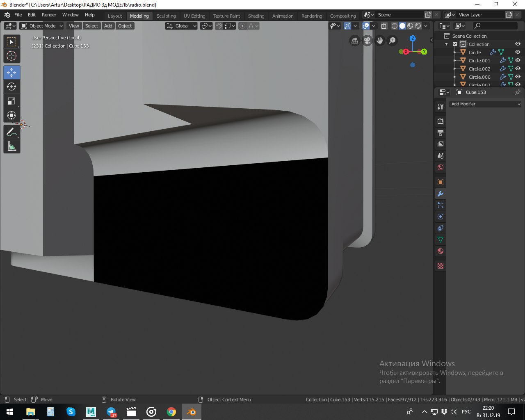Switch to camera view button
This screenshot has height=420, width=525.
click(x=367, y=41)
